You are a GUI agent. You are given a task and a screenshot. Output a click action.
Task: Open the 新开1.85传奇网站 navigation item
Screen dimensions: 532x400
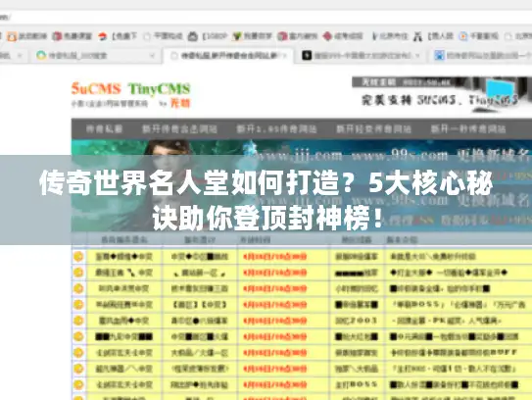click(276, 129)
